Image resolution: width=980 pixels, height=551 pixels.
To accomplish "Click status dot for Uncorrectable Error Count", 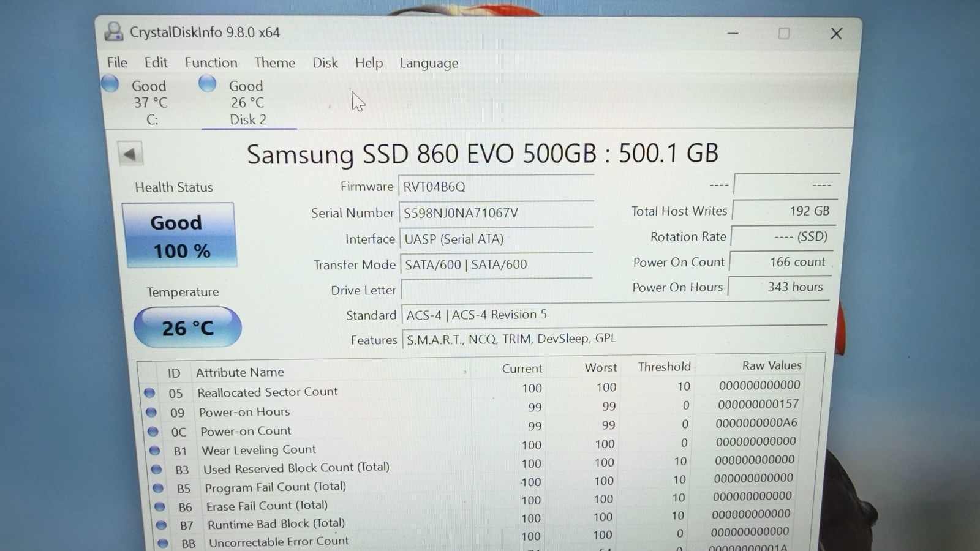I will click(x=163, y=542).
